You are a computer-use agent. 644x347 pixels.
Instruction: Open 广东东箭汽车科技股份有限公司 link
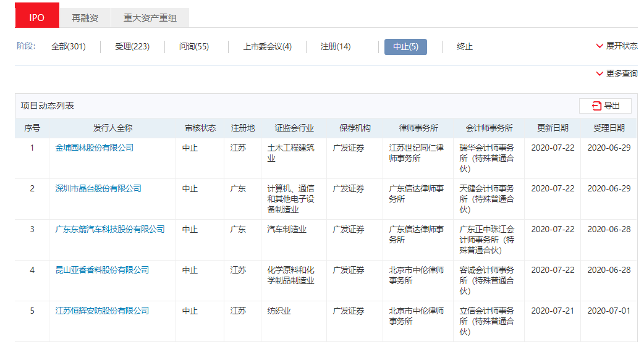tap(110, 230)
